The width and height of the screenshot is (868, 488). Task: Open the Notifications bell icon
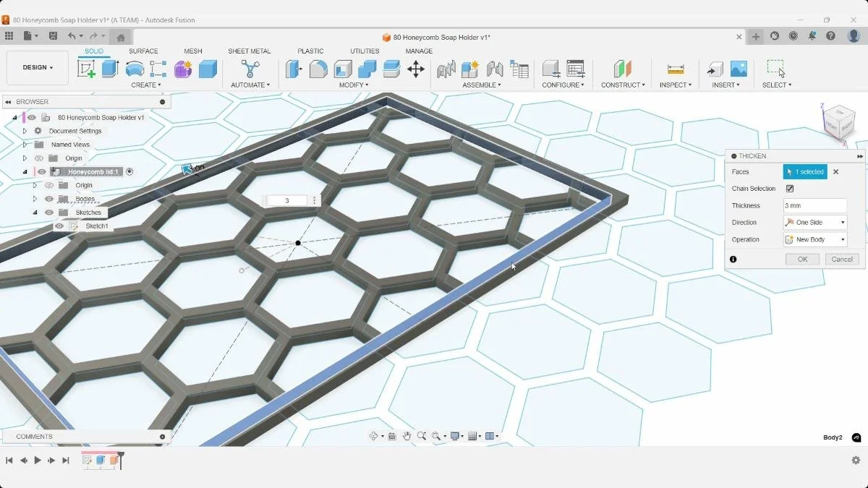(x=812, y=36)
